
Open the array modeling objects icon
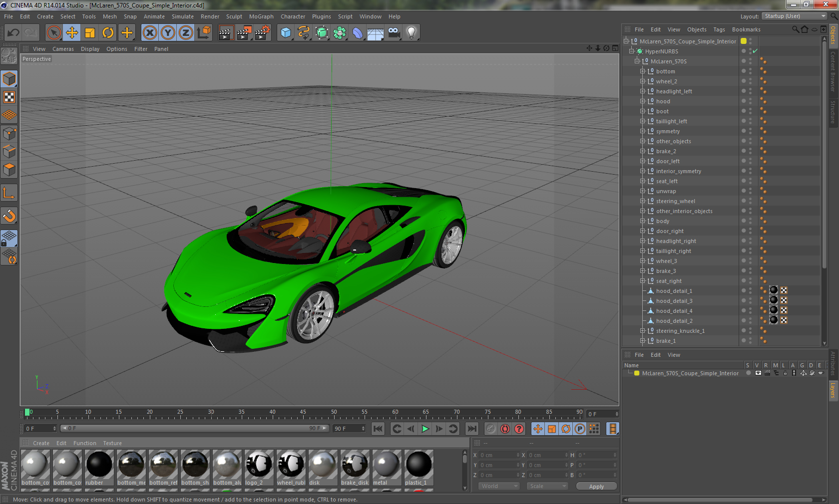point(340,33)
